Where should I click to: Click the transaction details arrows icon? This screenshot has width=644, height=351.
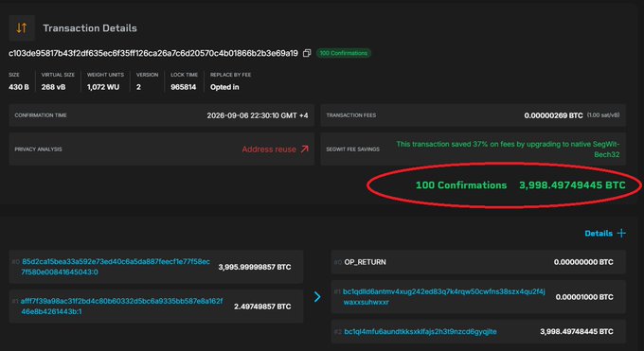(22, 28)
